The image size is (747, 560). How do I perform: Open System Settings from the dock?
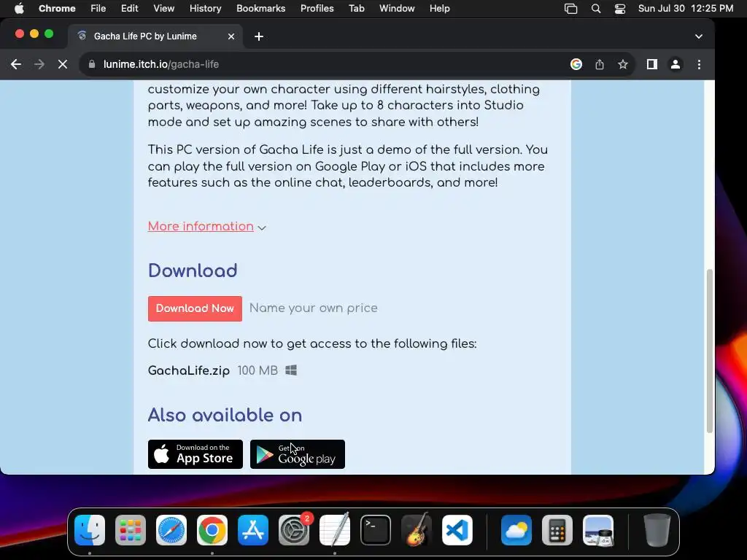[x=294, y=530]
